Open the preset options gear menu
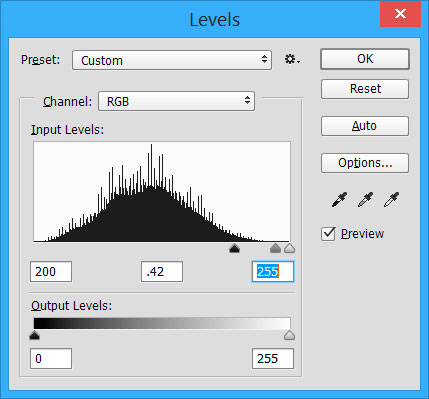Image resolution: width=429 pixels, height=399 pixels. tap(292, 60)
